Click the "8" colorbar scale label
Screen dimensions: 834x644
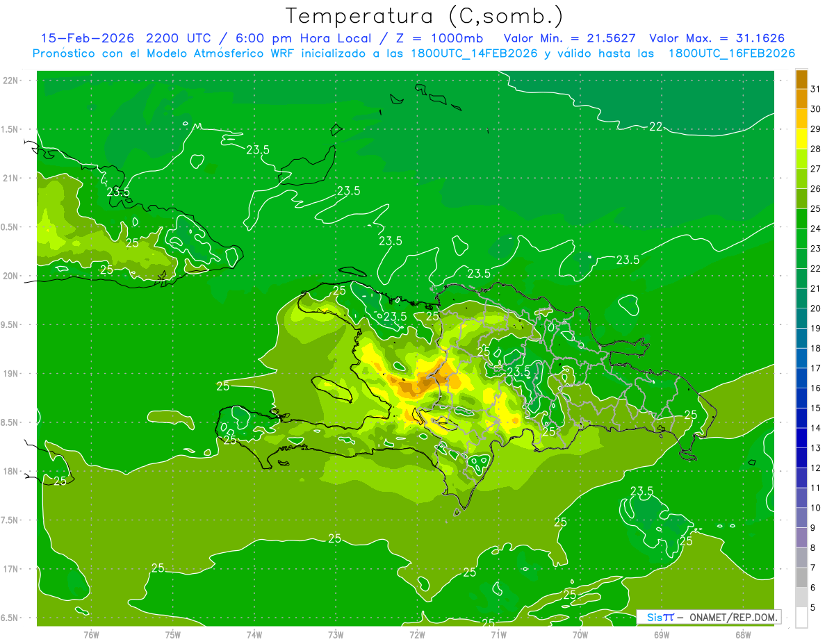813,547
